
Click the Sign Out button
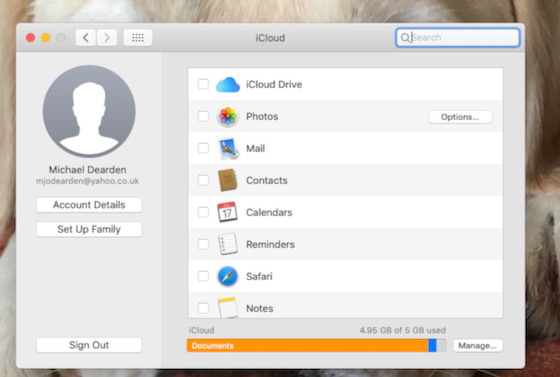(89, 345)
